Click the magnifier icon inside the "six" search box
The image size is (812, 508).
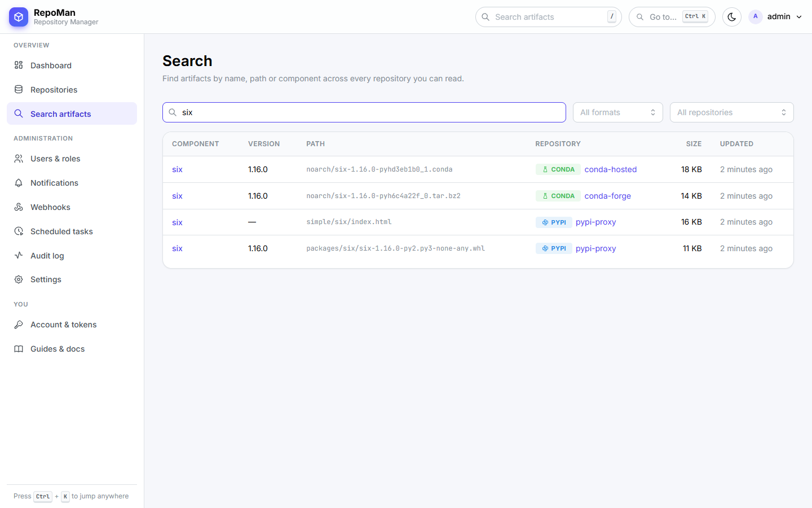[x=173, y=112]
